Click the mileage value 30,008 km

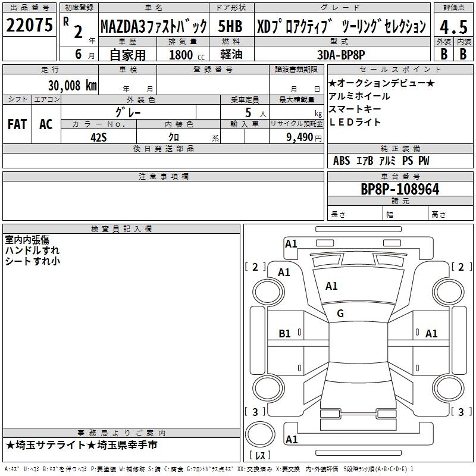[x=72, y=86]
